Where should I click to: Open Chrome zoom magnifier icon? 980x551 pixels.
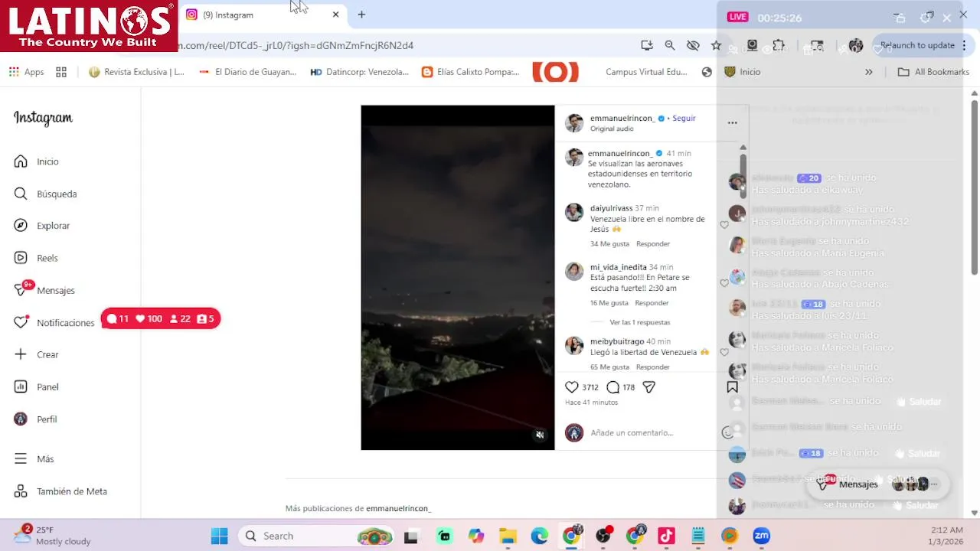click(670, 45)
